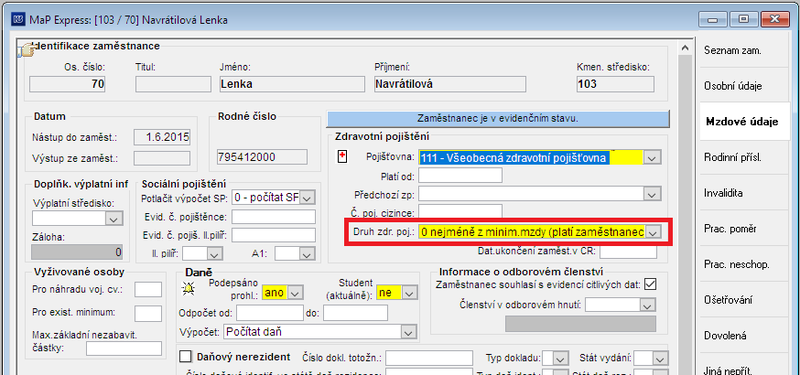Open the Prac. neschop. tab
This screenshot has height=375, width=800.
(744, 264)
